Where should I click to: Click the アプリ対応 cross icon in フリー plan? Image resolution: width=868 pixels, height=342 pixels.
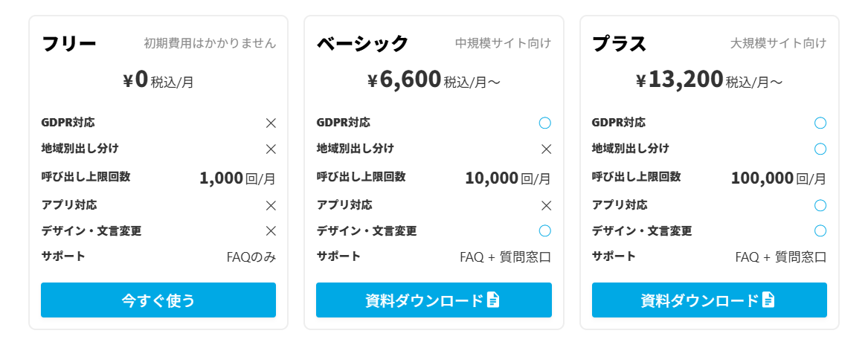(x=271, y=205)
